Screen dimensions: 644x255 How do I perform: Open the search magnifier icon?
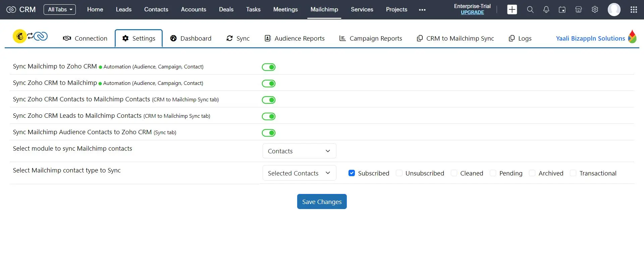click(x=530, y=9)
